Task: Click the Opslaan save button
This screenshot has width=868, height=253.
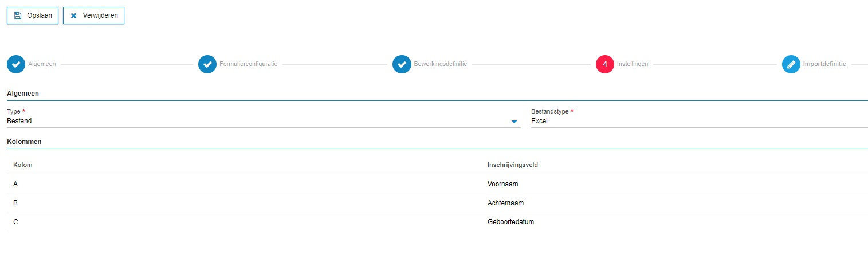Action: point(33,15)
